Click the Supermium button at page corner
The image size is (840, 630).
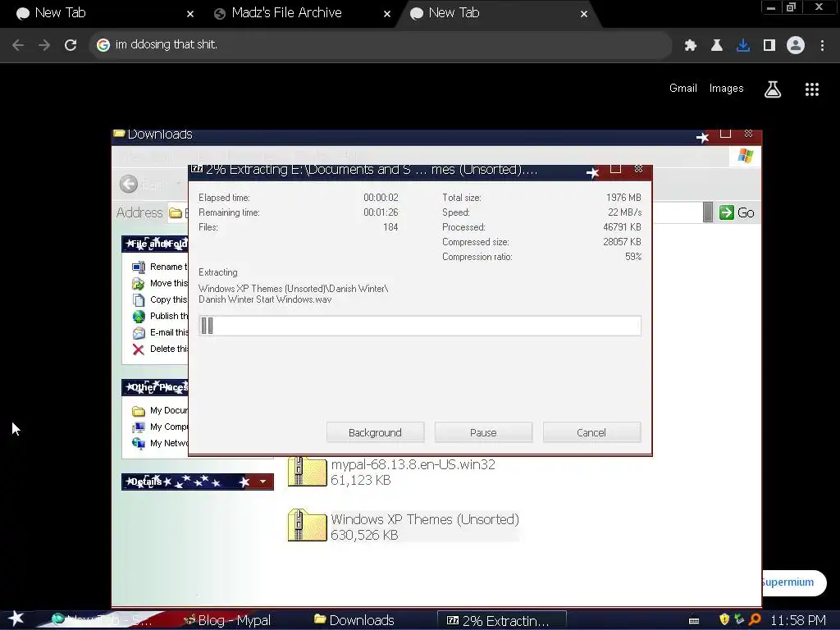[x=793, y=583]
